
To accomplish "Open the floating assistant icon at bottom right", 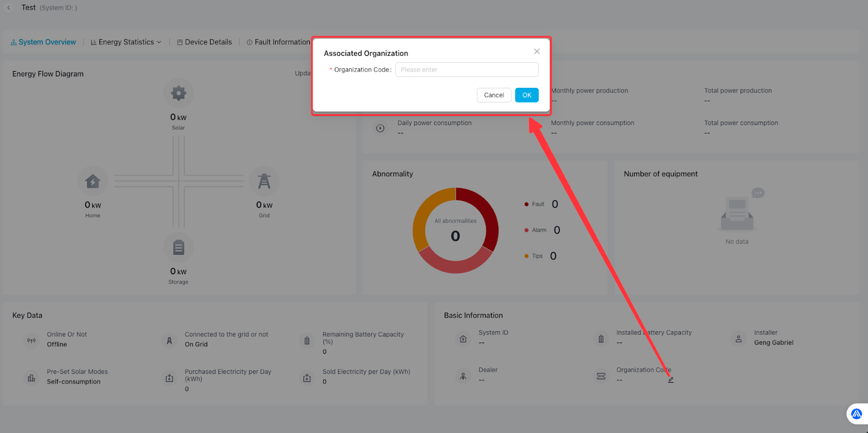I will pos(857,414).
